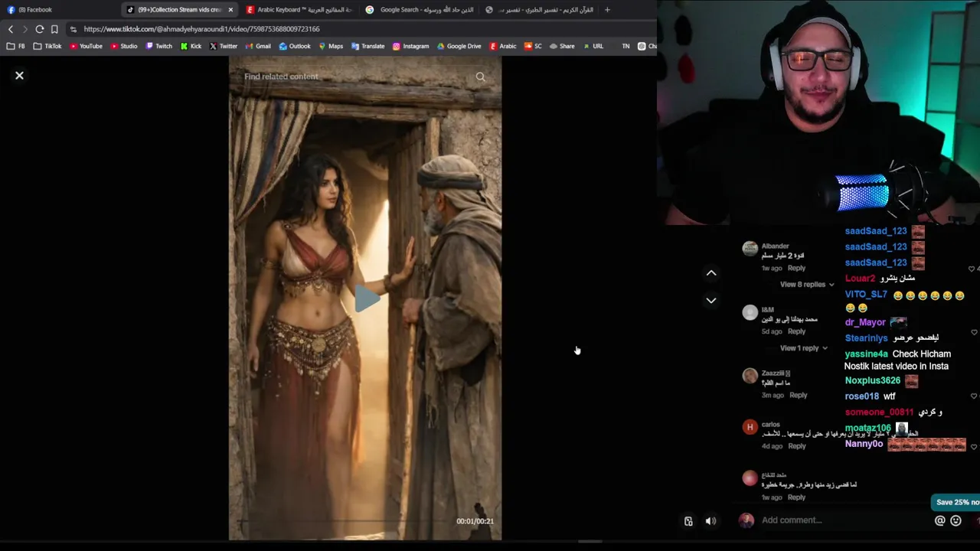Image resolution: width=980 pixels, height=551 pixels.
Task: Click yassine4a username in stream chat
Action: pos(867,354)
